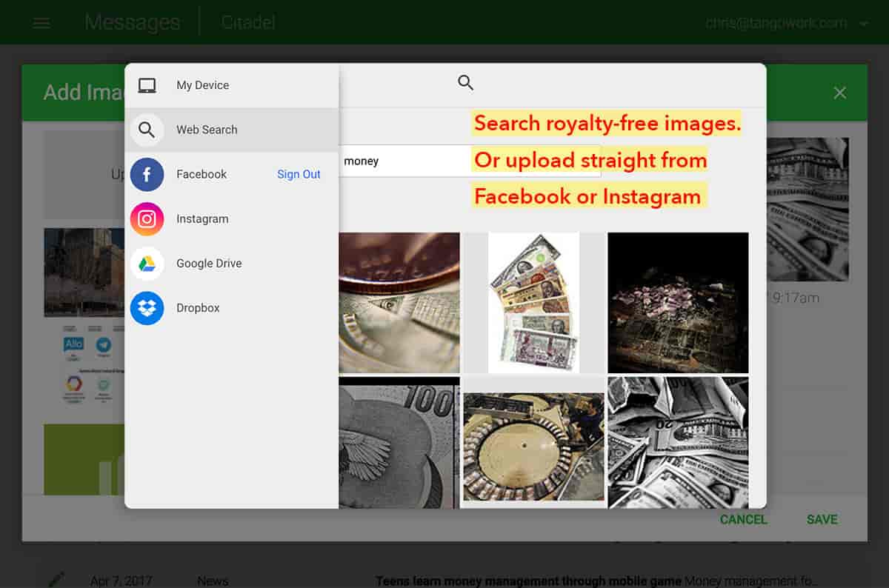Click the search magnifier icon atop the picker
889x588 pixels.
pyautogui.click(x=465, y=82)
